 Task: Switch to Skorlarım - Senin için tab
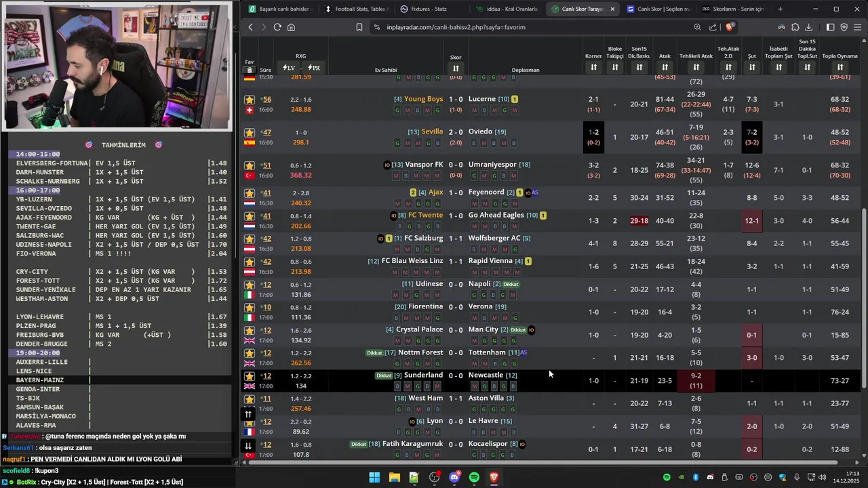[733, 9]
